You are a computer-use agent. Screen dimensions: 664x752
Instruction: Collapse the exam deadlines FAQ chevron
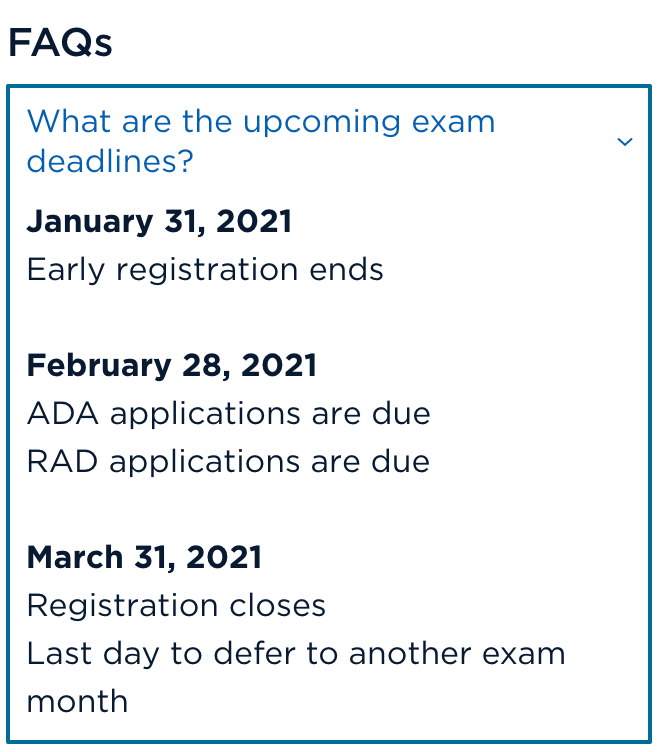click(x=624, y=141)
